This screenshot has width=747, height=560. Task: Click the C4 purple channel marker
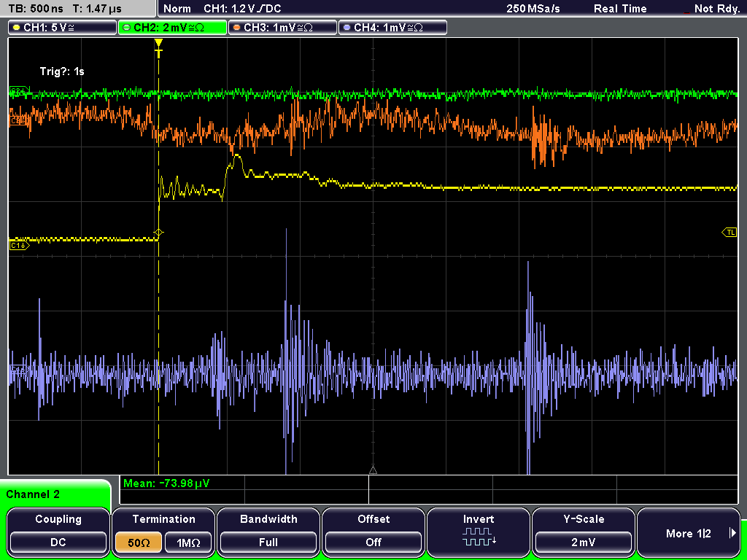tap(20, 370)
